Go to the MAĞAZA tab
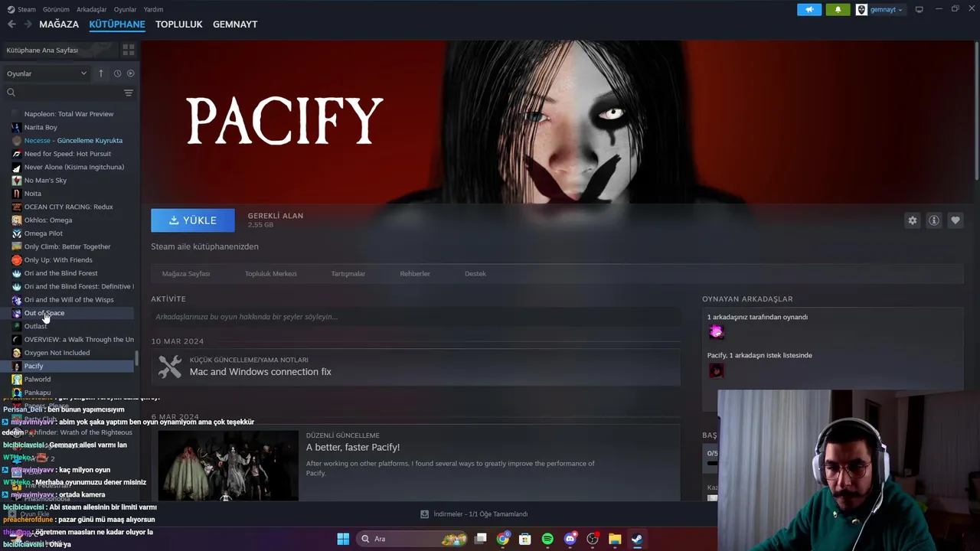Viewport: 980px width, 551px height. point(59,24)
